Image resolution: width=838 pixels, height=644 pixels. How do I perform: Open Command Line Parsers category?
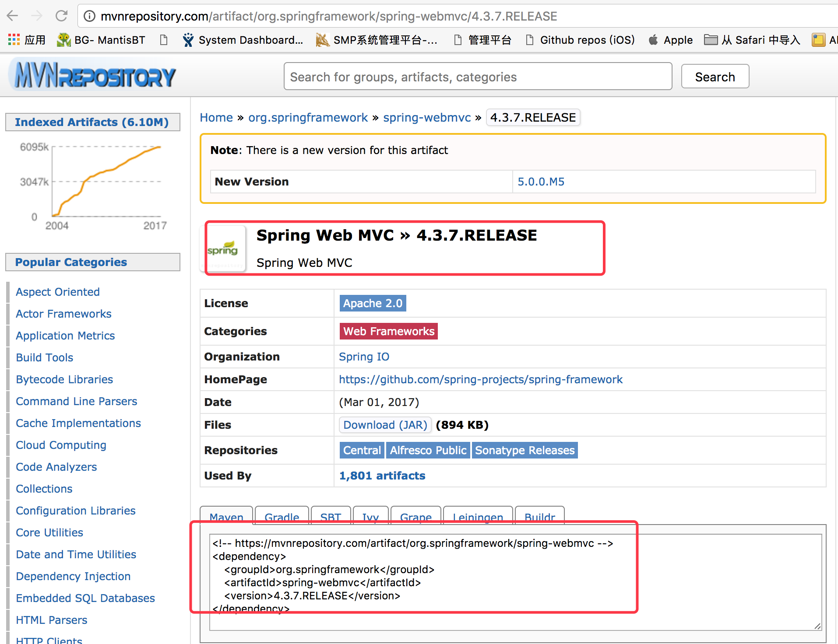[77, 401]
